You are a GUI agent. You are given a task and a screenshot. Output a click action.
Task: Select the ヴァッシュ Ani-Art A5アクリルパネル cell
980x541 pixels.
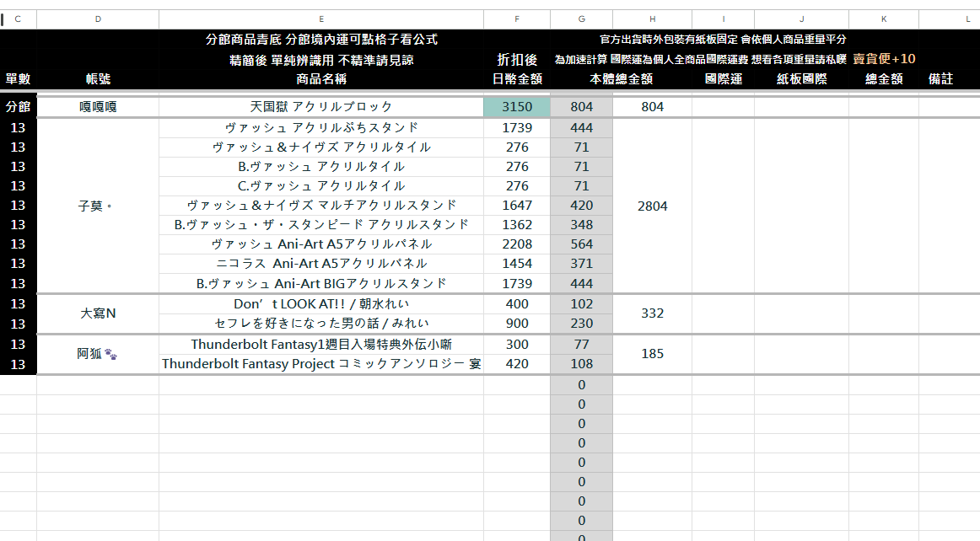(321, 244)
